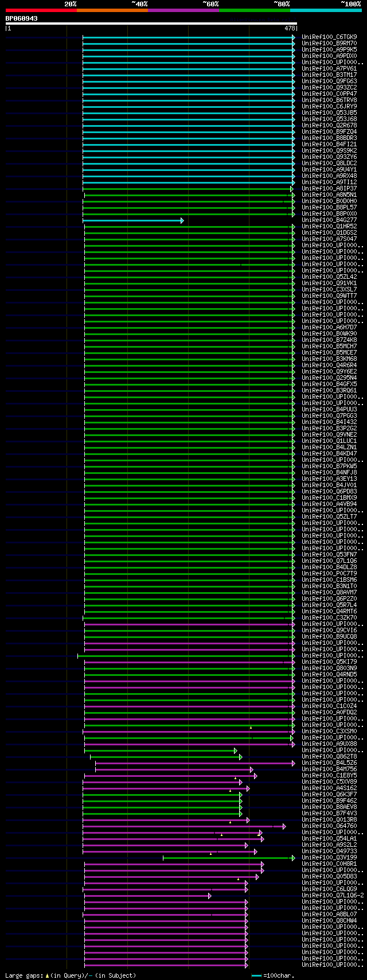Open hit UniRef100_Q9CVI6
This screenshot has width=367, height=980.
pyautogui.click(x=329, y=630)
